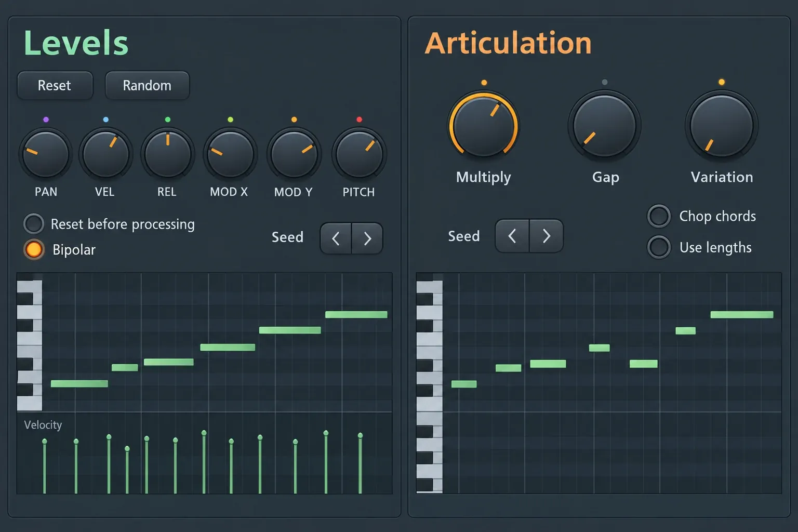
Task: Click the red indicator above PITCH
Action: (x=359, y=119)
